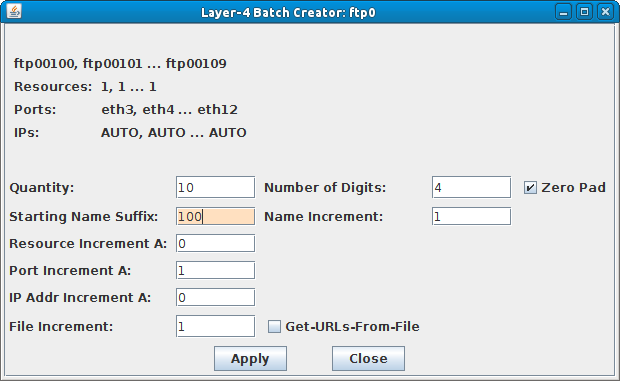The width and height of the screenshot is (620, 381).
Task: Click the 'Resources:' label
Action: [x=53, y=87]
